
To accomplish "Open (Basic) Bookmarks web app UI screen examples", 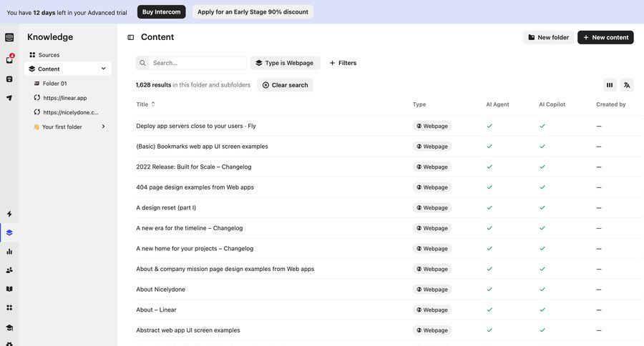I will [202, 147].
